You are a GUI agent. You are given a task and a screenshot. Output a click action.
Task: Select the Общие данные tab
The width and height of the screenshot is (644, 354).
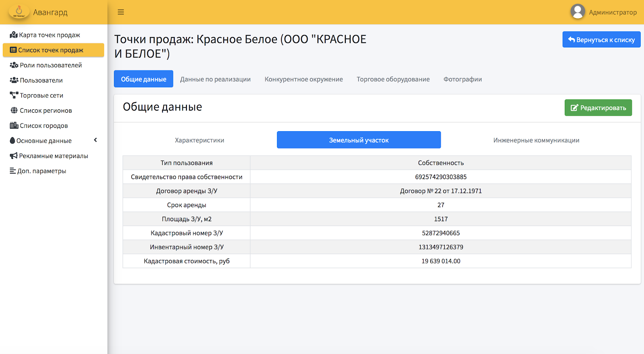pyautogui.click(x=144, y=79)
